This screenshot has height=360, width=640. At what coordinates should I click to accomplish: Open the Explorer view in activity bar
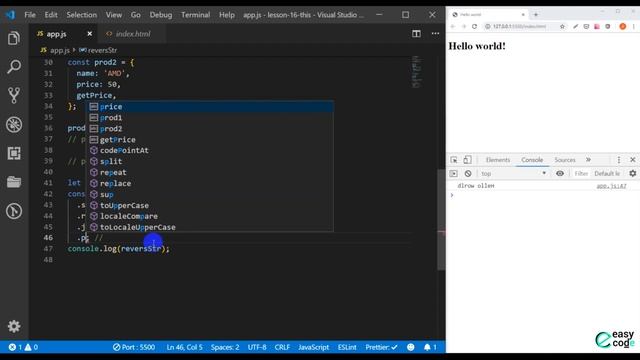[14, 38]
